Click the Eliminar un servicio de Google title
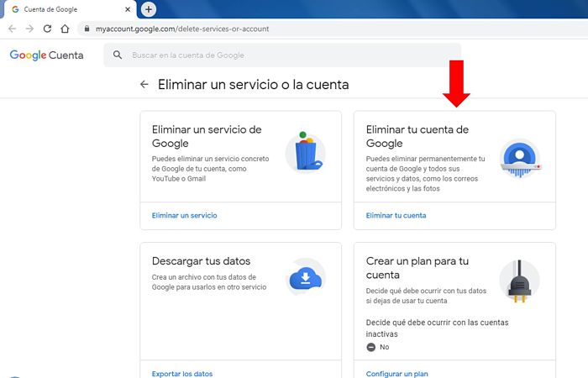This screenshot has height=378, width=588. pos(207,136)
